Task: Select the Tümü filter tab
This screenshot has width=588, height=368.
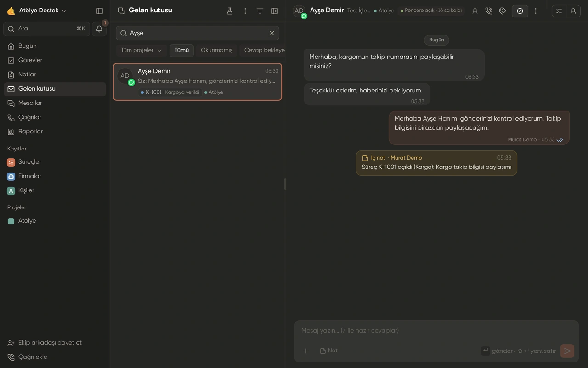Action: click(x=181, y=50)
